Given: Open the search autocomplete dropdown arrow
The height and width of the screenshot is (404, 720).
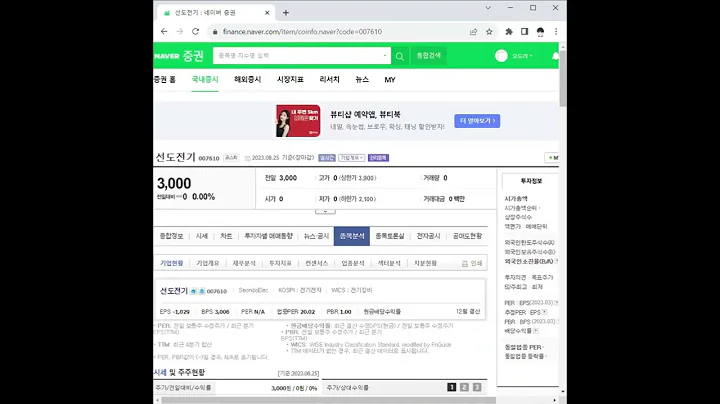Looking at the screenshot, I should (x=385, y=56).
